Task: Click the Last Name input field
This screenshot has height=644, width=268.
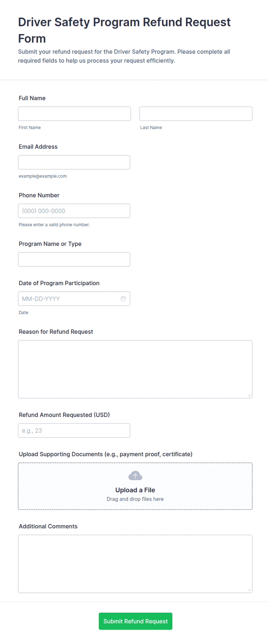Action: click(x=196, y=114)
